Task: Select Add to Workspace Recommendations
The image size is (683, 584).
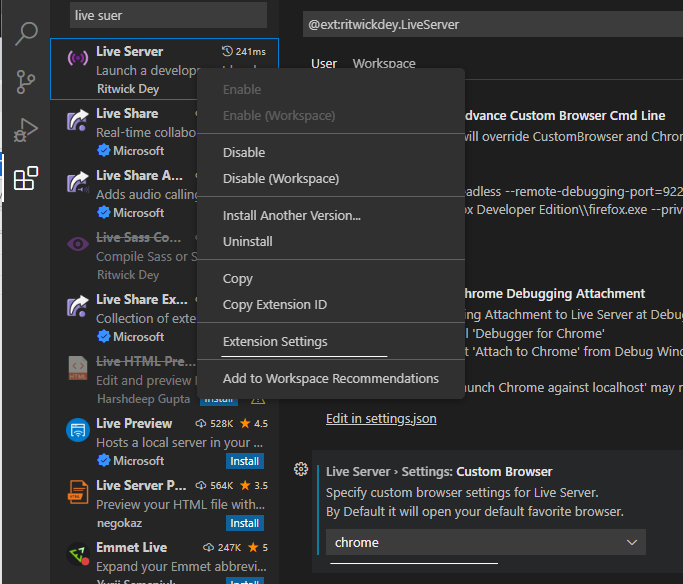Action: (331, 379)
